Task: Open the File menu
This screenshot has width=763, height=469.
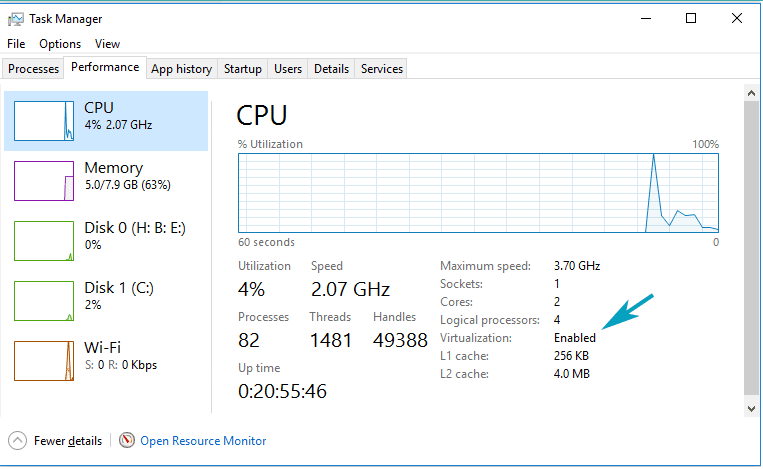Action: coord(16,44)
